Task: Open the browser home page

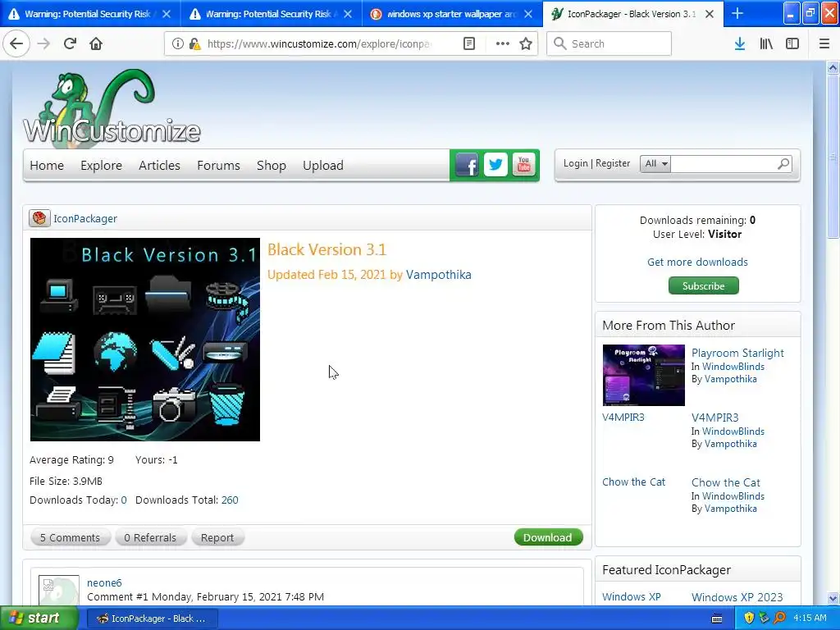Action: point(96,43)
